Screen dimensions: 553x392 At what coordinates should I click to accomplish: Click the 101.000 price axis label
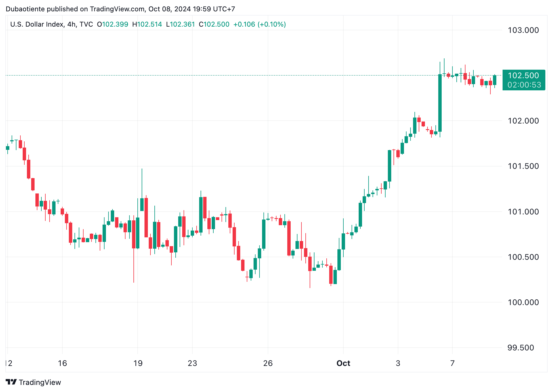[523, 212]
